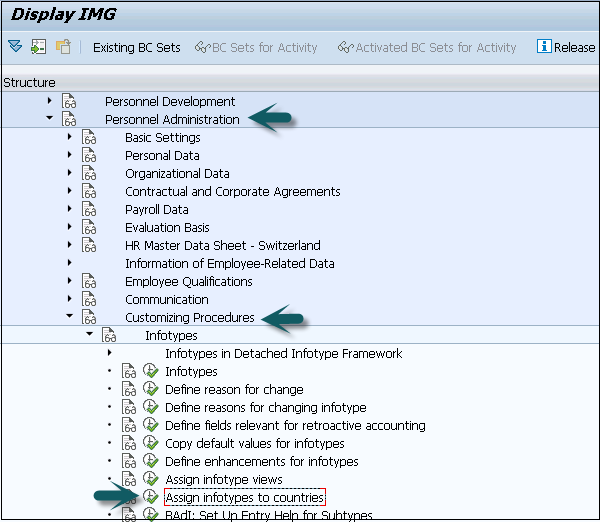Click the Release notes info button
Screen dimensions: 600x522
point(566,47)
